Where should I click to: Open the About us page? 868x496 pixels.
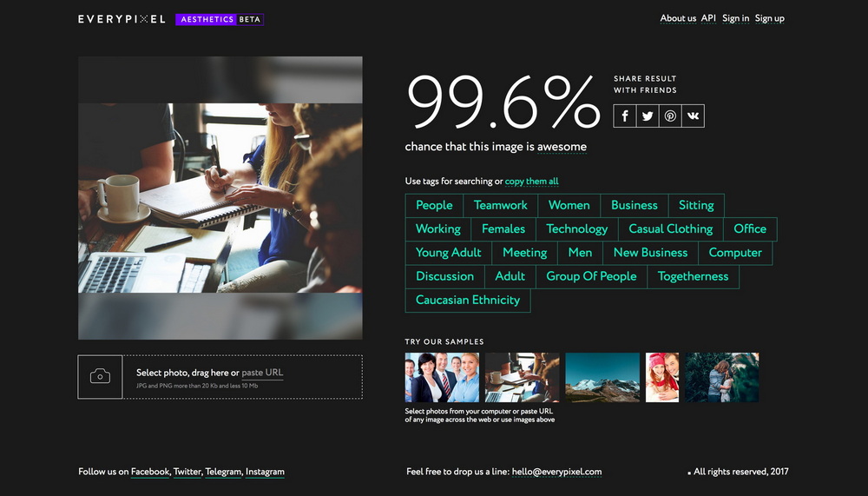[678, 18]
